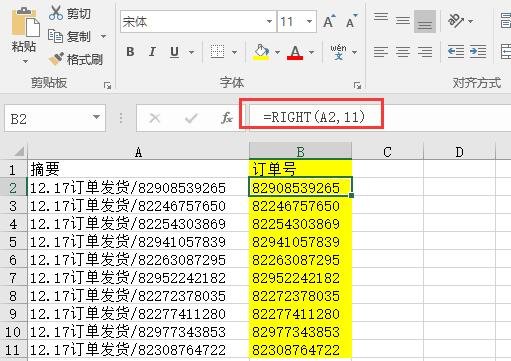Screen dimensions: 511x361
Task: Confirm formula entry with checkmark button
Action: pos(191,118)
